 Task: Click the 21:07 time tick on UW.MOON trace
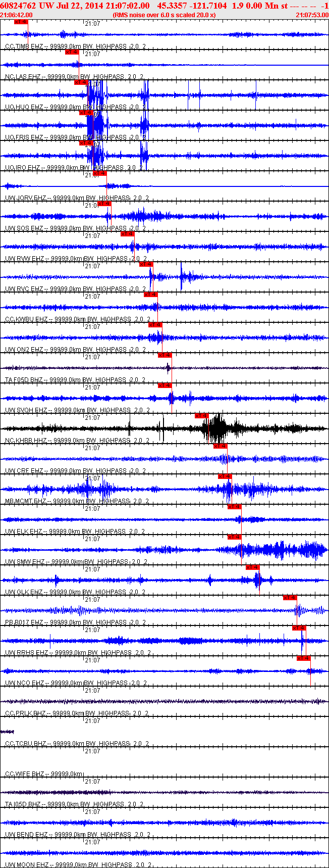tap(92, 842)
